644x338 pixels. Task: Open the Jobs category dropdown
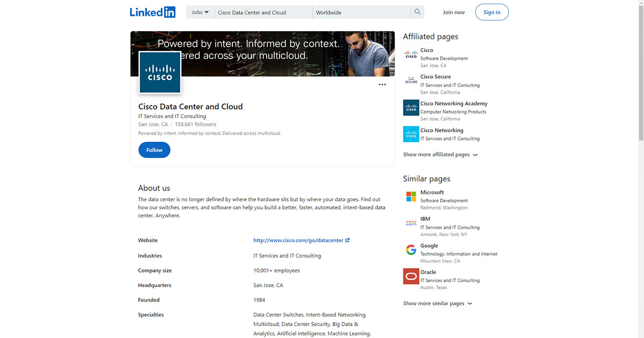(x=200, y=11)
